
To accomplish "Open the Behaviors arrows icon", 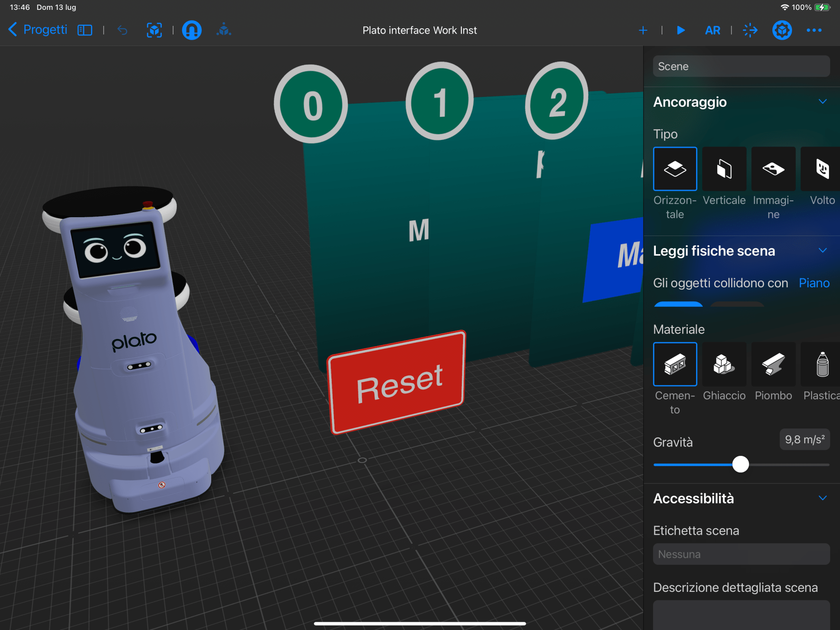I will point(750,30).
